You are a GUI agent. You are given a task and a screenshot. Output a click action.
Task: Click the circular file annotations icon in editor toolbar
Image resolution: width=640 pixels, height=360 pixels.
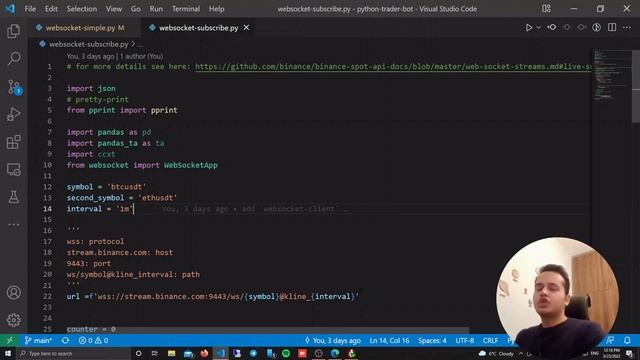tap(597, 27)
